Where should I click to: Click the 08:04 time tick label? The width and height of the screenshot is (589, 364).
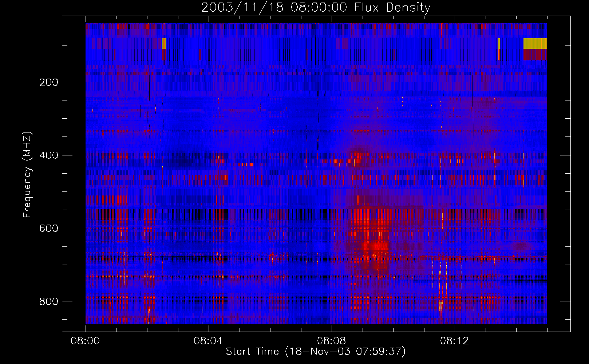pos(208,341)
